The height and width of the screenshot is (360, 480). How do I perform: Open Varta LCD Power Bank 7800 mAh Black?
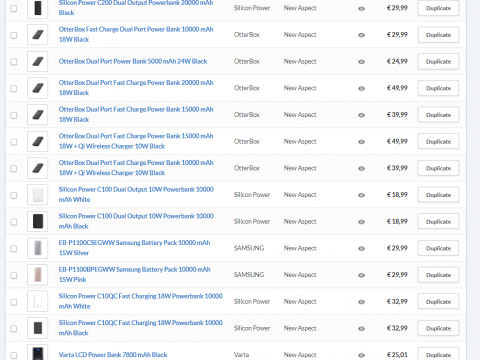[x=113, y=355]
